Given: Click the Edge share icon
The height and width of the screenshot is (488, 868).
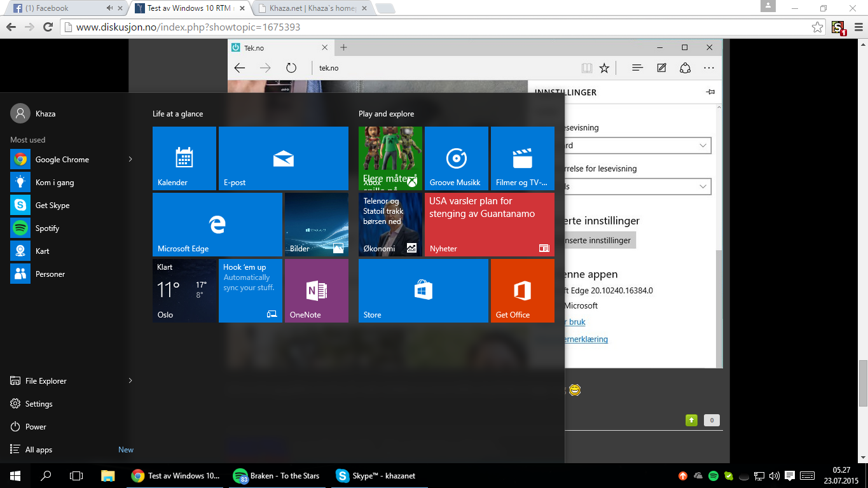Looking at the screenshot, I should pyautogui.click(x=685, y=68).
